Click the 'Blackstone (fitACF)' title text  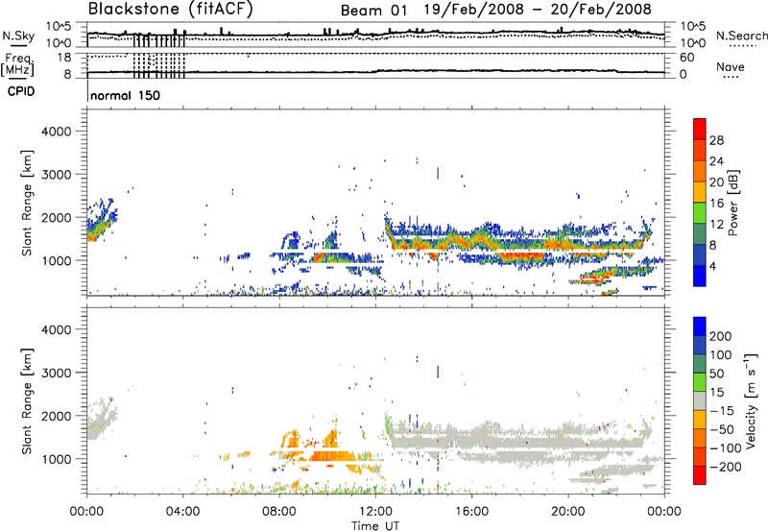pos(171,10)
